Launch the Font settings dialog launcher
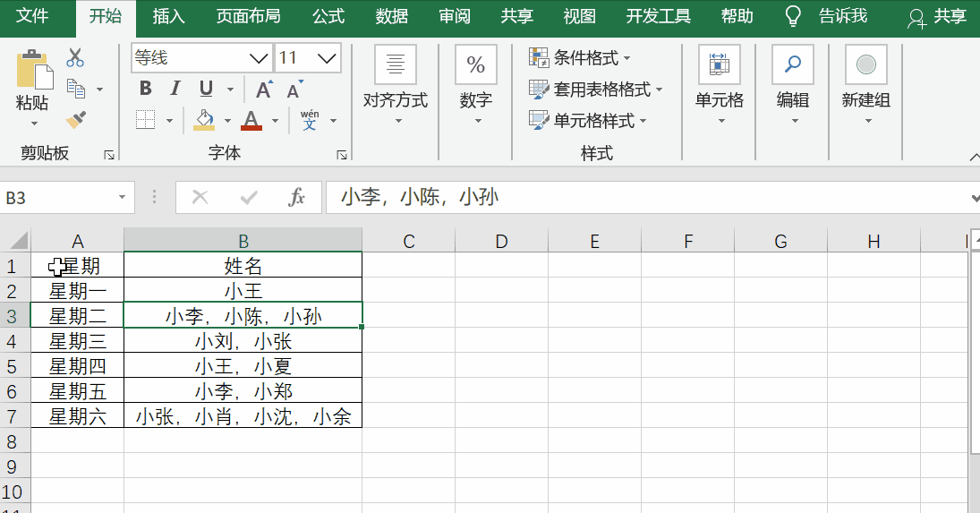This screenshot has width=980, height=513. click(341, 155)
